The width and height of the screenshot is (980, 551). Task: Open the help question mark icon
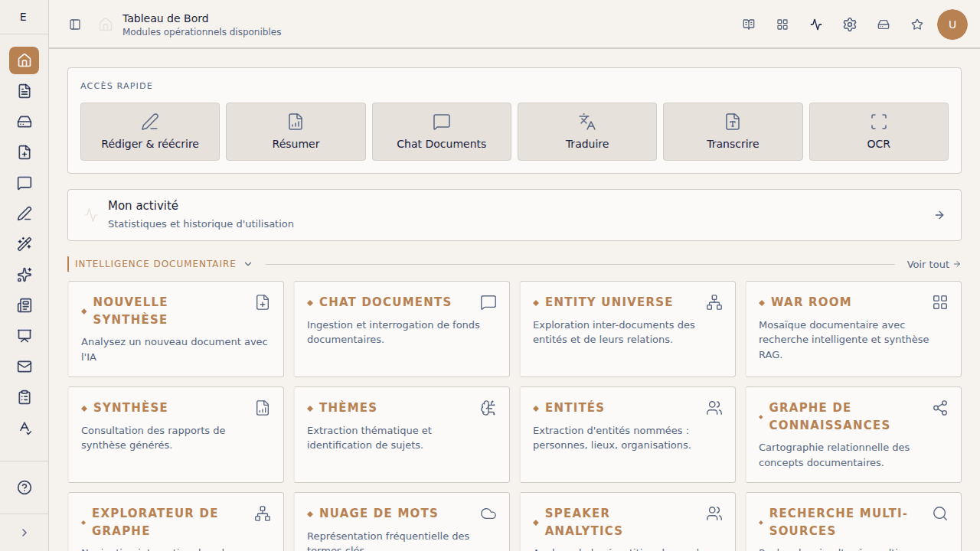click(x=24, y=487)
